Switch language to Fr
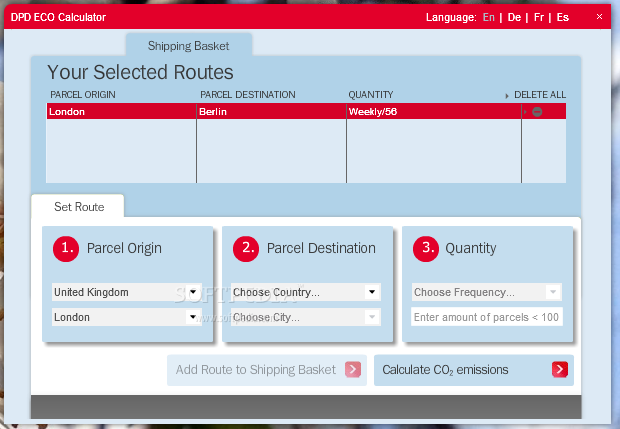 point(539,17)
